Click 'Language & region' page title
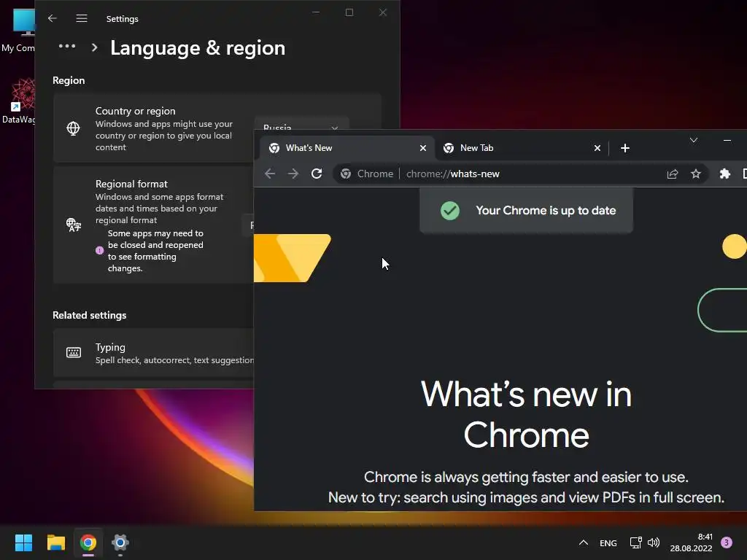The width and height of the screenshot is (747, 560). tap(198, 48)
